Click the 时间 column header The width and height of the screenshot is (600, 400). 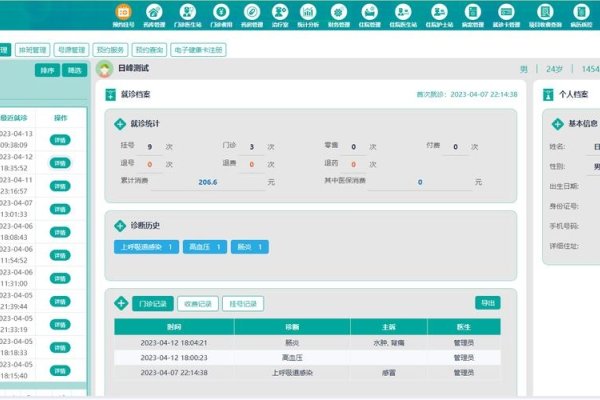174,327
